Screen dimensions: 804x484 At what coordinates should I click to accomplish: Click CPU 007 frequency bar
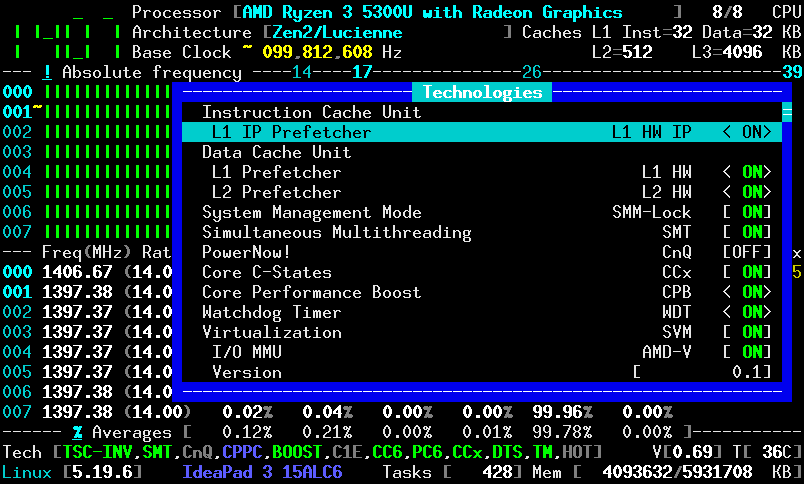(108, 232)
